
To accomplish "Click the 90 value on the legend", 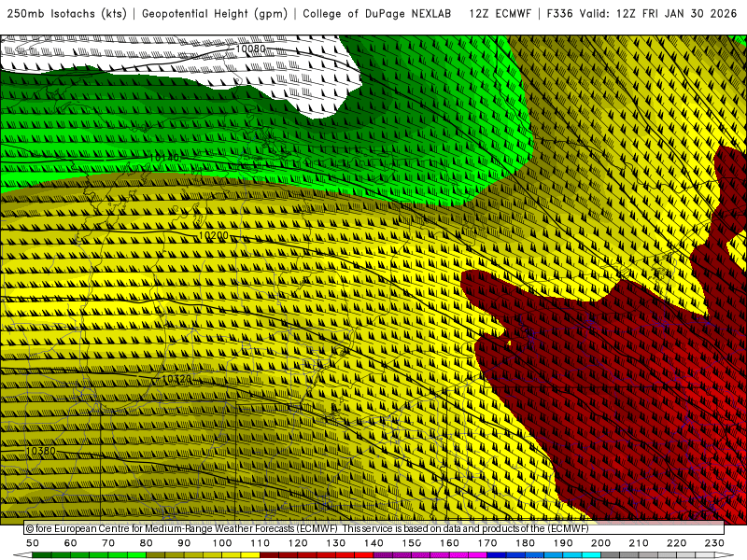I will (184, 543).
